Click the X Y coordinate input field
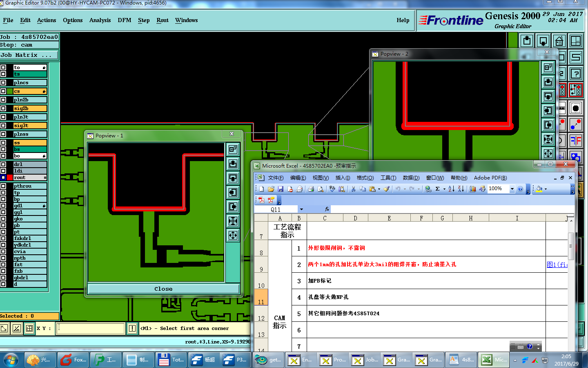This screenshot has width=588, height=368. pyautogui.click(x=90, y=328)
